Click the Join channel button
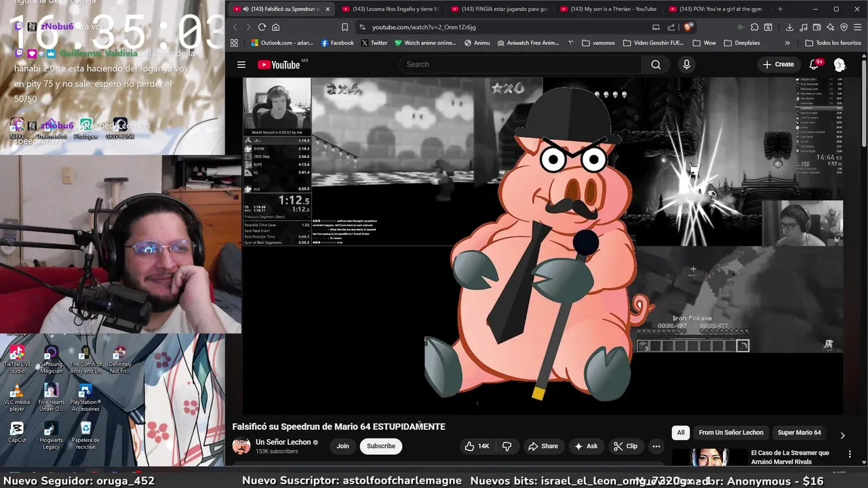This screenshot has width=868, height=488. point(342,446)
